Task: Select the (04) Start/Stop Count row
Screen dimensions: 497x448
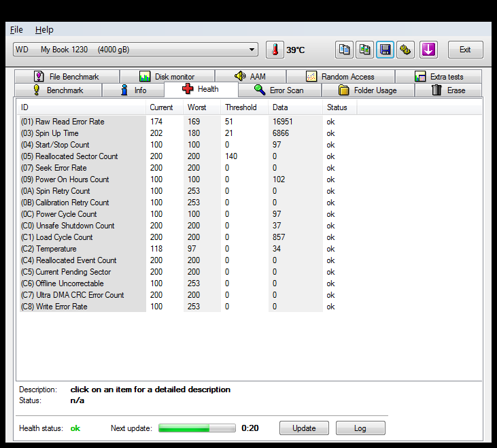Action: point(187,145)
